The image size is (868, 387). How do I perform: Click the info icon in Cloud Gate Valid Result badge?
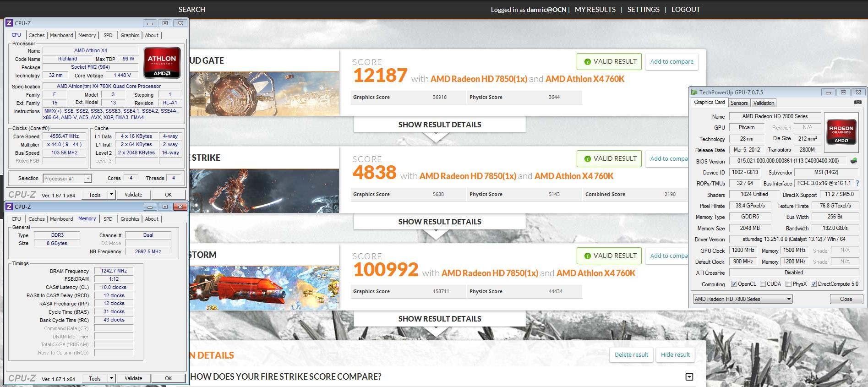click(x=587, y=61)
